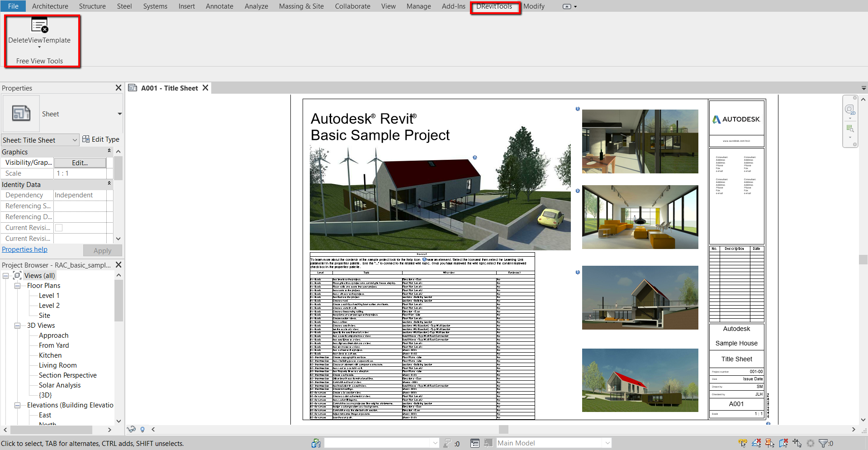This screenshot has width=868, height=450.
Task: Open the design options icon
Action: (474, 443)
